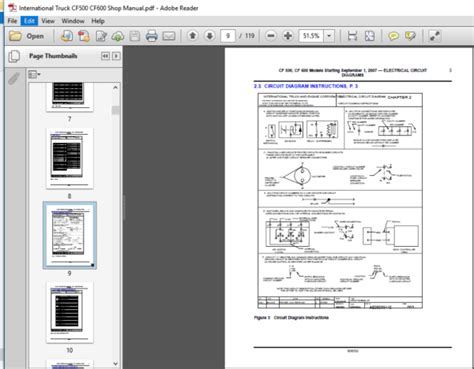Open the zoom percentage dropdown arrow
The image size is (474, 369).
pos(329,36)
